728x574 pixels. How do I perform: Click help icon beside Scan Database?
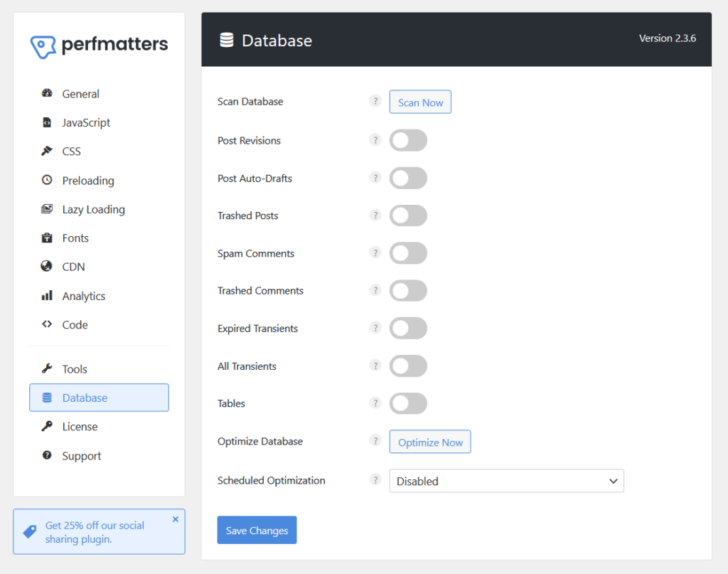click(x=375, y=101)
